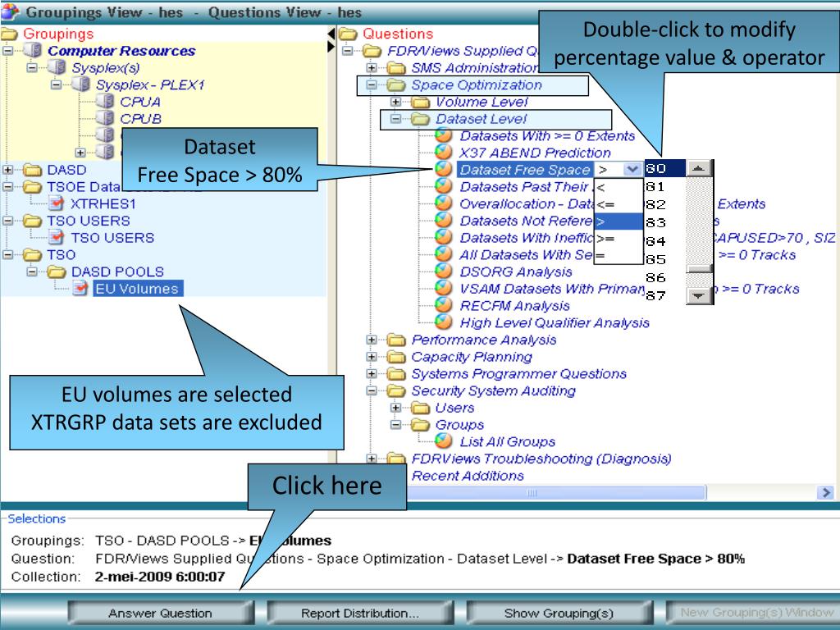
Task: Click the XTRHES1 checkmarked grouping icon
Action: 57,203
